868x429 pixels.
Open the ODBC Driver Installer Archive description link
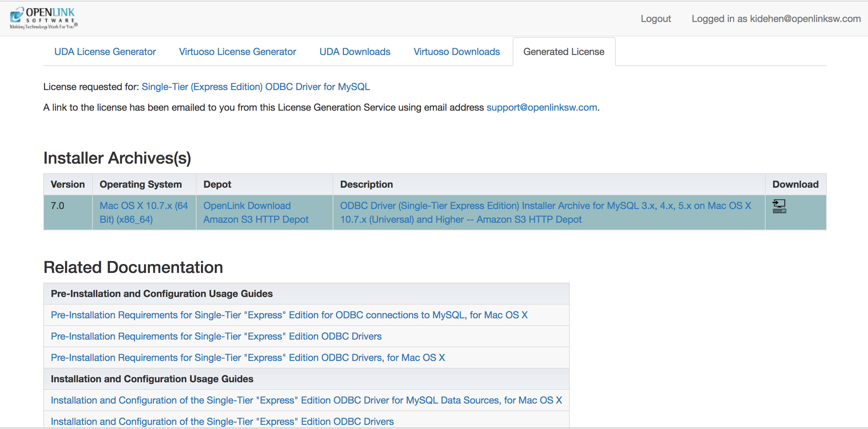[x=546, y=212]
